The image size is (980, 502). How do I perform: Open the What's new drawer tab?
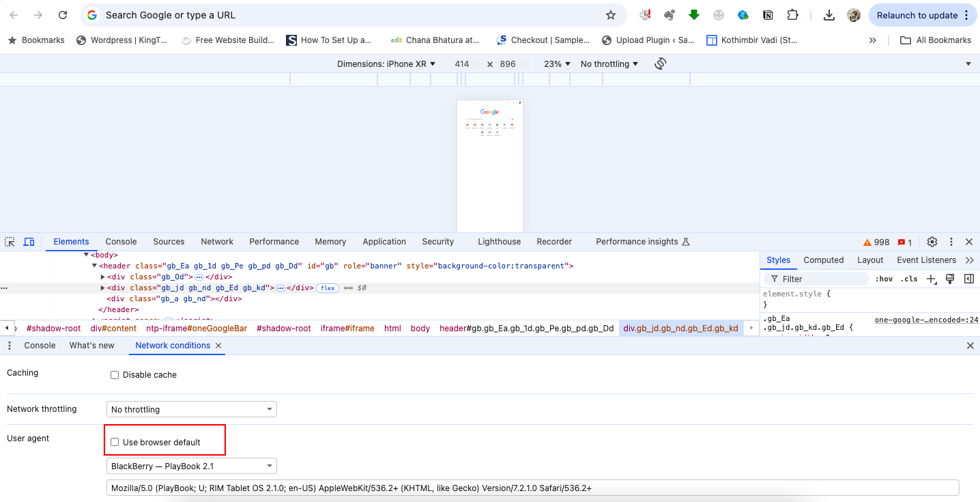(x=91, y=346)
